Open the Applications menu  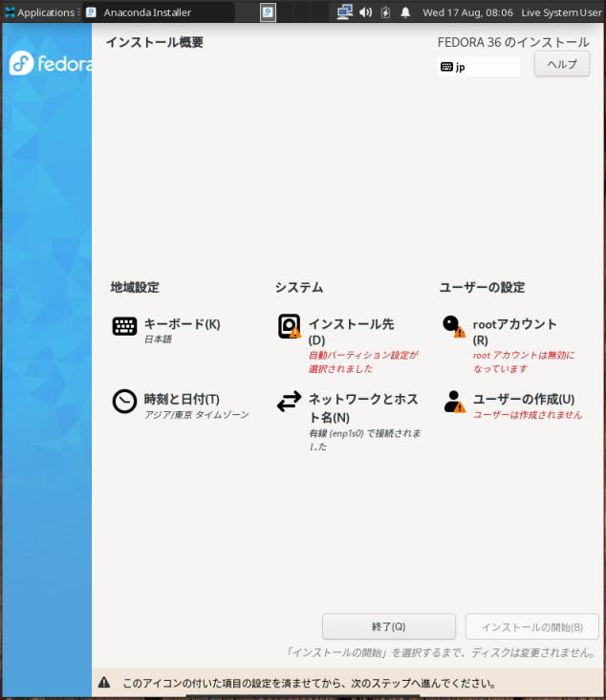(x=41, y=12)
